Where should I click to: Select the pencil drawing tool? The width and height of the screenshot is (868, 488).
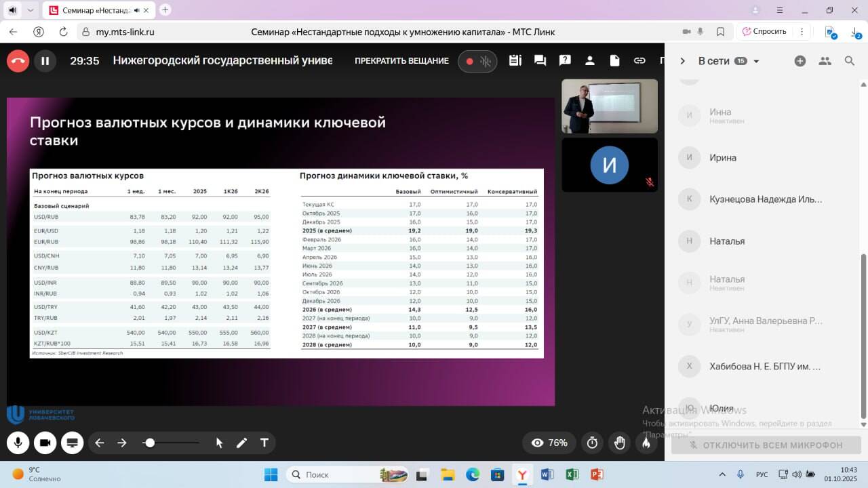pos(241,443)
